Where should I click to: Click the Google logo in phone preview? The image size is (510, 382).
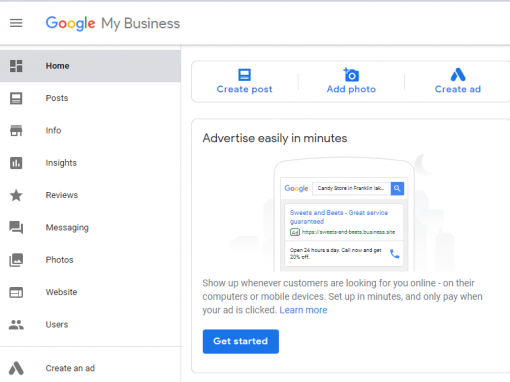[x=296, y=188]
